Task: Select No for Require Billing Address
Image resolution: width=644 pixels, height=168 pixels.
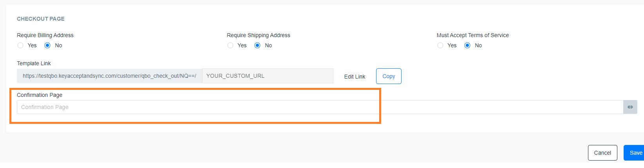Action: tap(47, 45)
